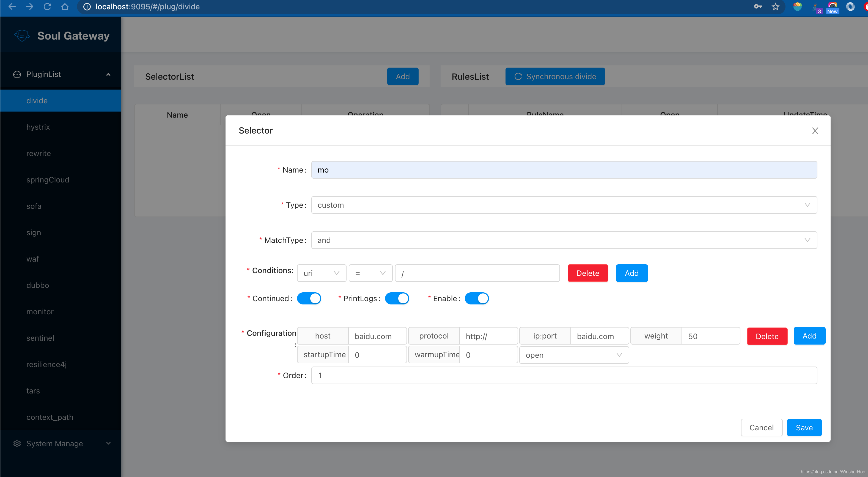868x477 pixels.
Task: Click the host input showing baidu.com
Action: pos(377,336)
